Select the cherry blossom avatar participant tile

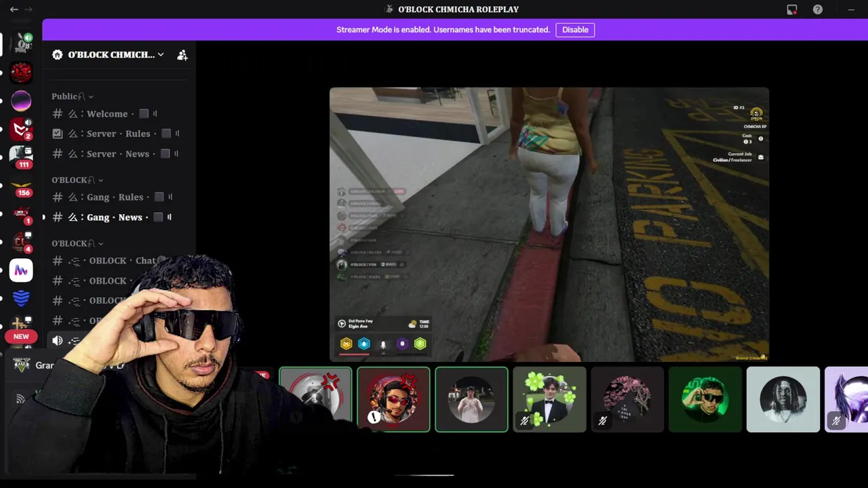tap(627, 400)
